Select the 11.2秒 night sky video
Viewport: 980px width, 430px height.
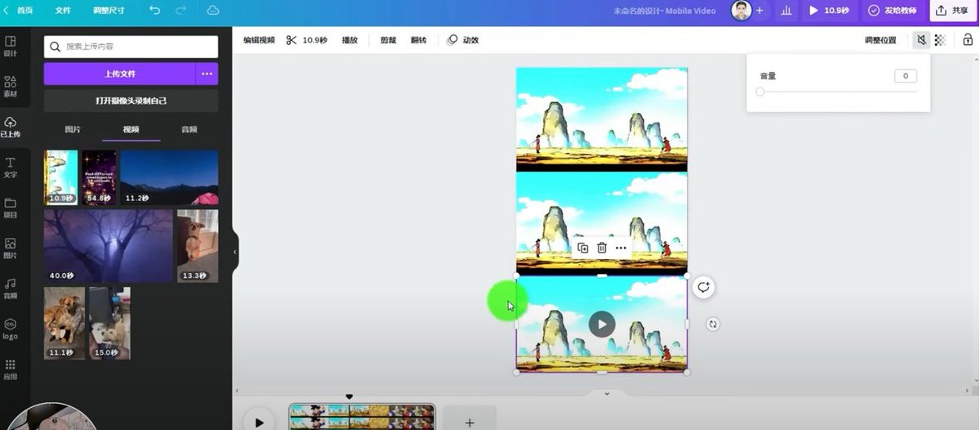click(x=169, y=177)
